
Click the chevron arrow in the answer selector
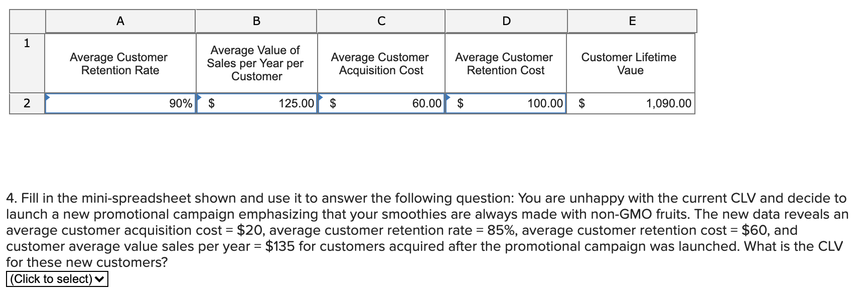98,279
